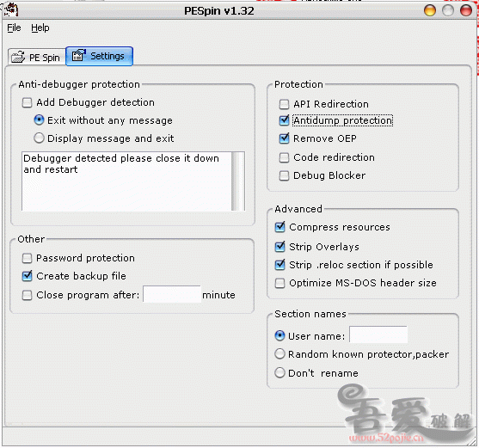Click the orange minimize orb button
The height and width of the screenshot is (448, 479).
[x=429, y=10]
